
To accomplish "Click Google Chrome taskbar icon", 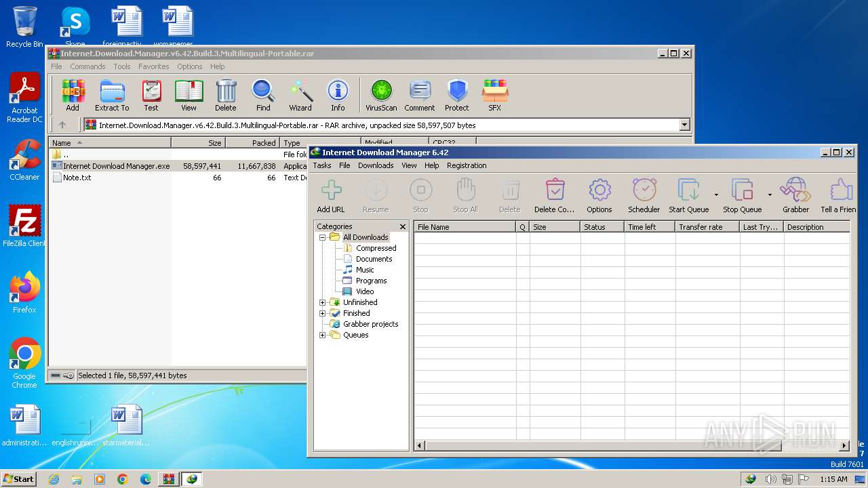I will tap(123, 479).
